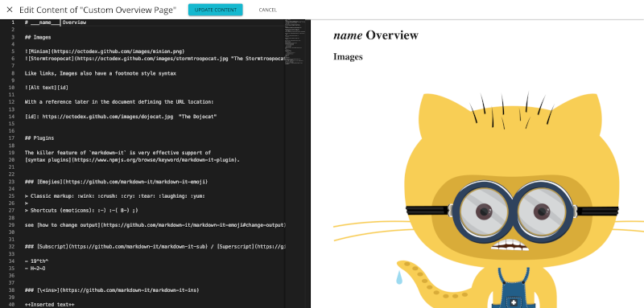Click the 'name Overview' heading in preview
Viewport: 644px width, 308px height.
pyautogui.click(x=376, y=35)
